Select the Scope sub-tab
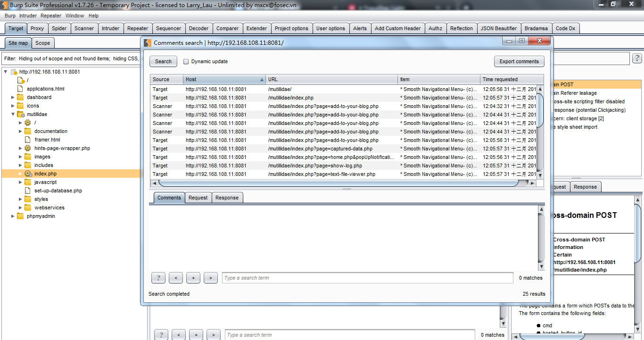Viewport: 644px width, 340px height. pyautogui.click(x=42, y=43)
